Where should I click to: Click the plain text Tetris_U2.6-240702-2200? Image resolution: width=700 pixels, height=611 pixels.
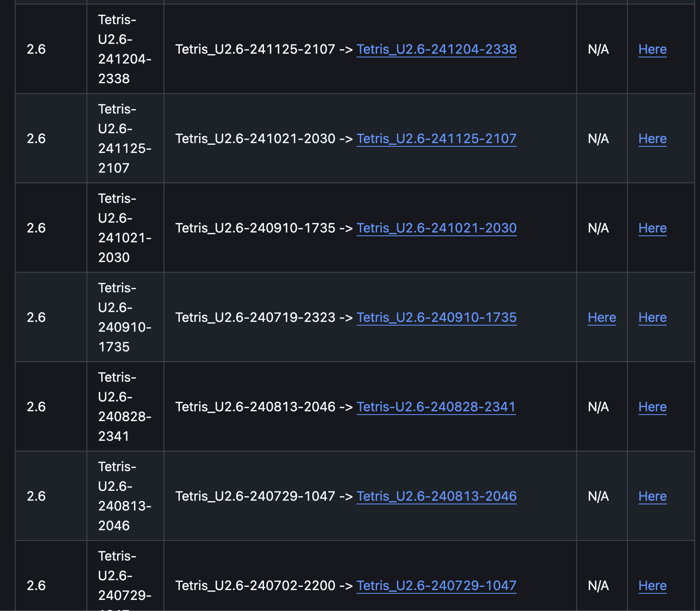point(255,586)
